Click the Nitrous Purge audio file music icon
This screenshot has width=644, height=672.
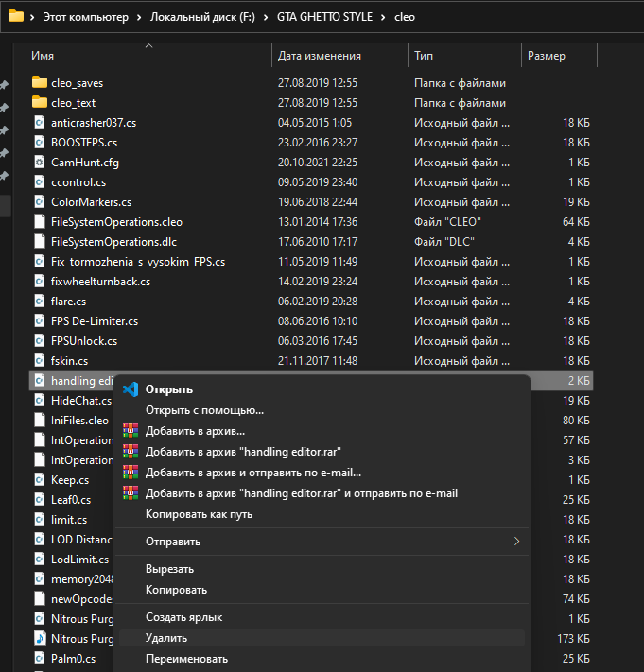(40, 639)
